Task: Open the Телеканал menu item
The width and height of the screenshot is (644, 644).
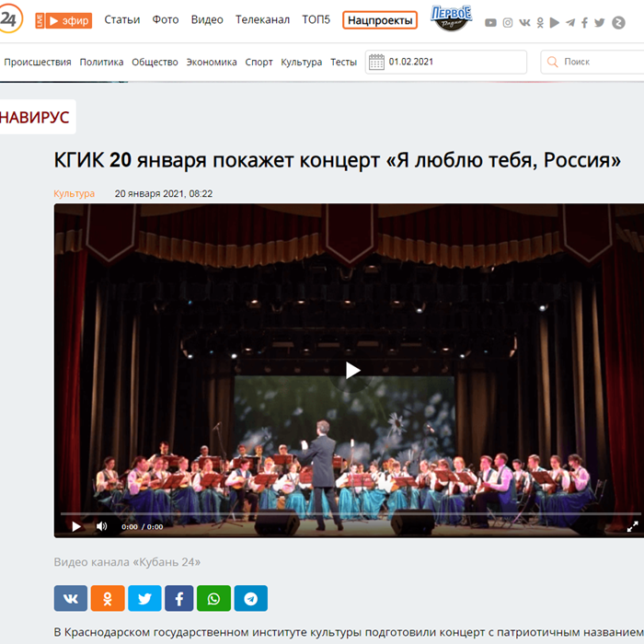Action: (262, 19)
